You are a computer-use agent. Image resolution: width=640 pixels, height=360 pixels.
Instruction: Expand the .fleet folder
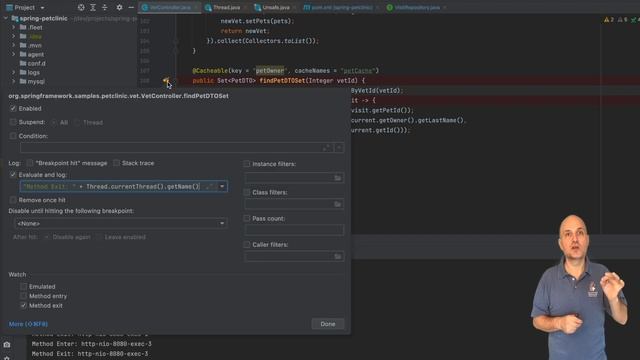pyautogui.click(x=13, y=27)
